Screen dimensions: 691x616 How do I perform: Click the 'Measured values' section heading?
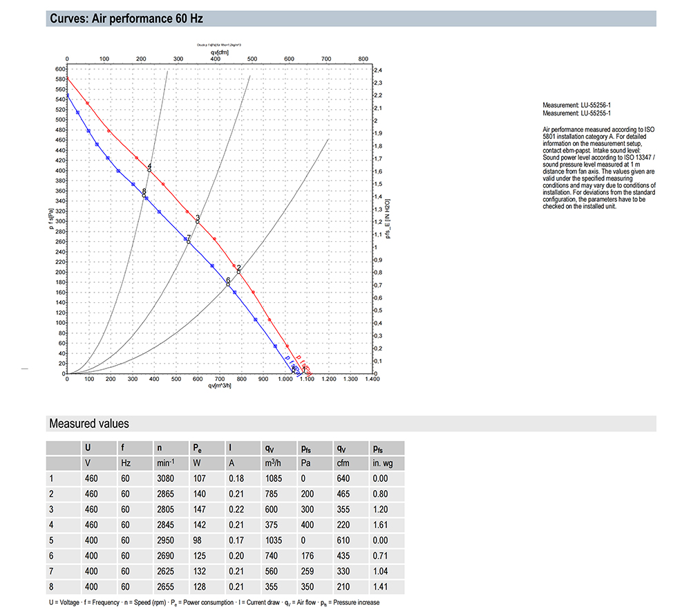click(x=88, y=423)
